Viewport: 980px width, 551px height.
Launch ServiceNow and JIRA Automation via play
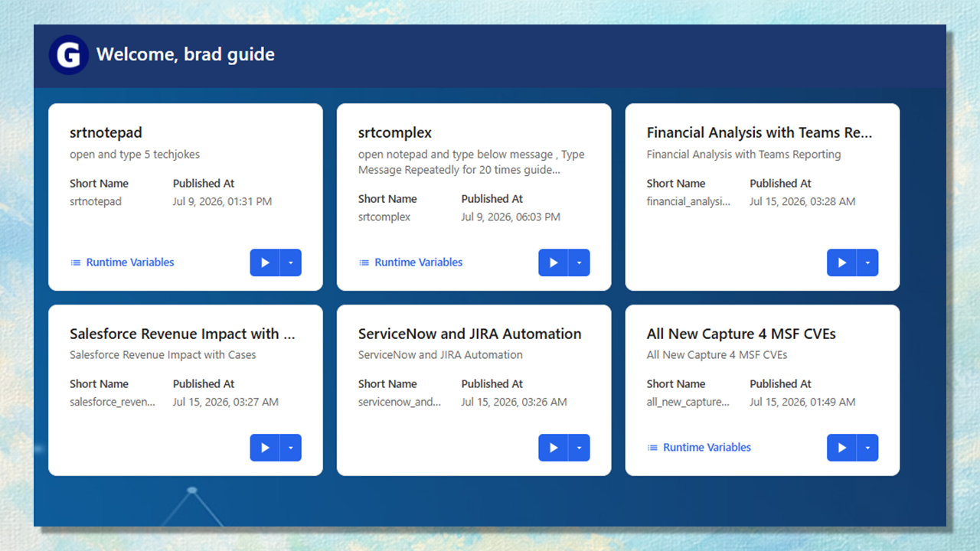tap(554, 448)
